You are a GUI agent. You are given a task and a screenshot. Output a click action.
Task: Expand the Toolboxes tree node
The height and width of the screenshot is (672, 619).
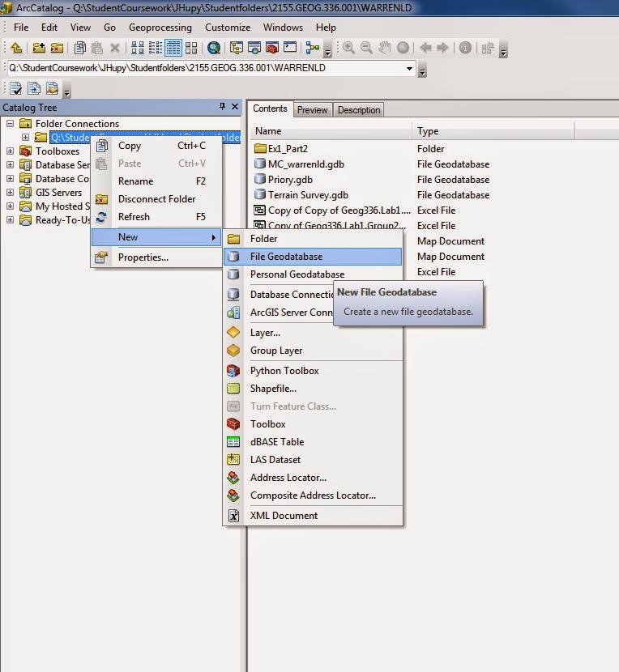[x=10, y=151]
